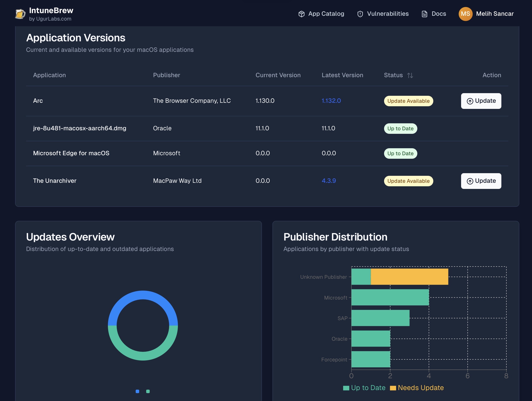Screen dimensions: 532x401
Task: Click Arc's Update Available status badge
Action: coord(408,101)
